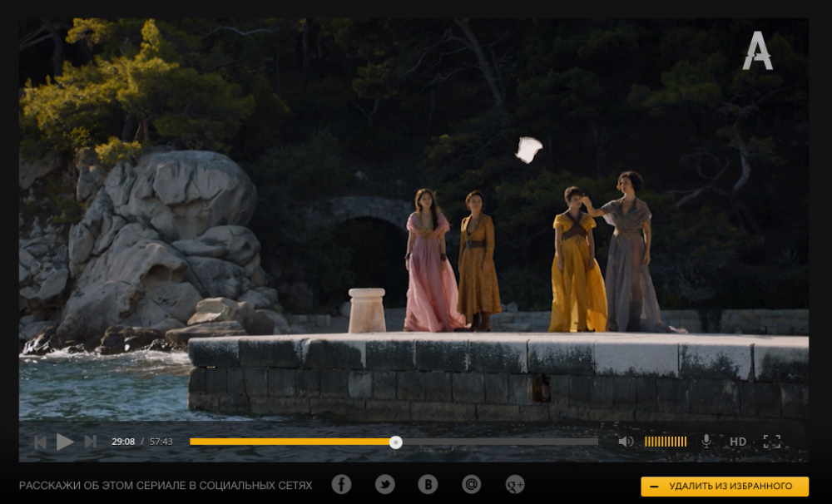Click the playback progress knob
The width and height of the screenshot is (832, 504).
pos(396,442)
